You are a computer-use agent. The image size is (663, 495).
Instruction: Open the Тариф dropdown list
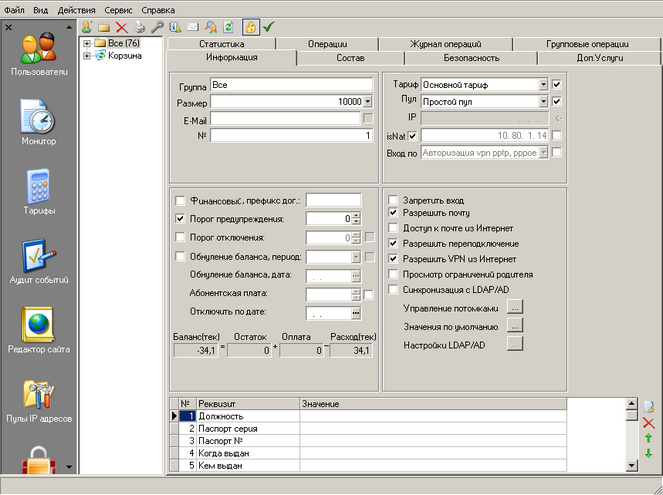[543, 86]
